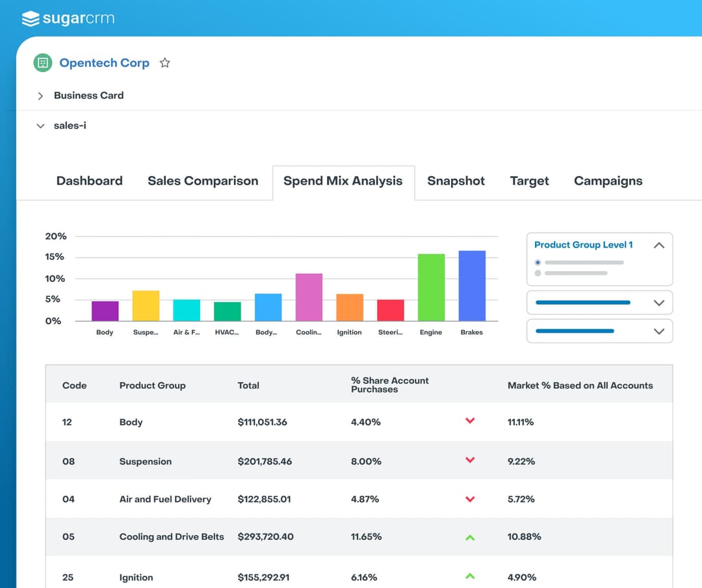The width and height of the screenshot is (702, 588).
Task: Open the Opentech Corp account link
Action: click(x=104, y=63)
